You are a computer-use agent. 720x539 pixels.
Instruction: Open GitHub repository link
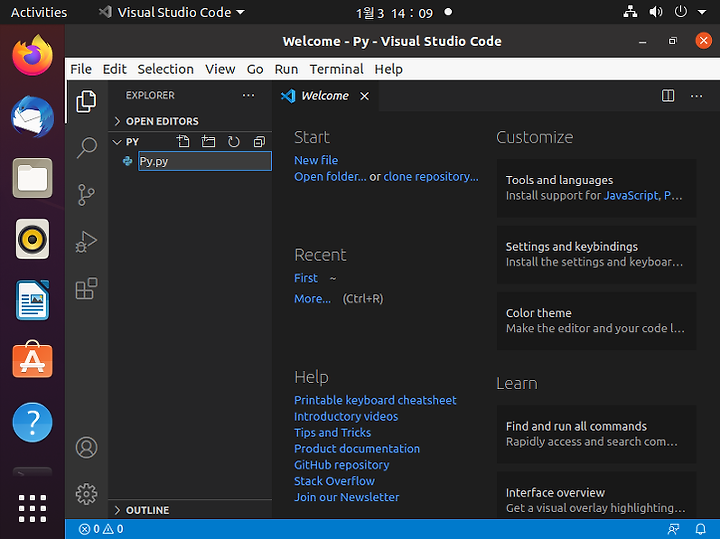[x=342, y=465]
